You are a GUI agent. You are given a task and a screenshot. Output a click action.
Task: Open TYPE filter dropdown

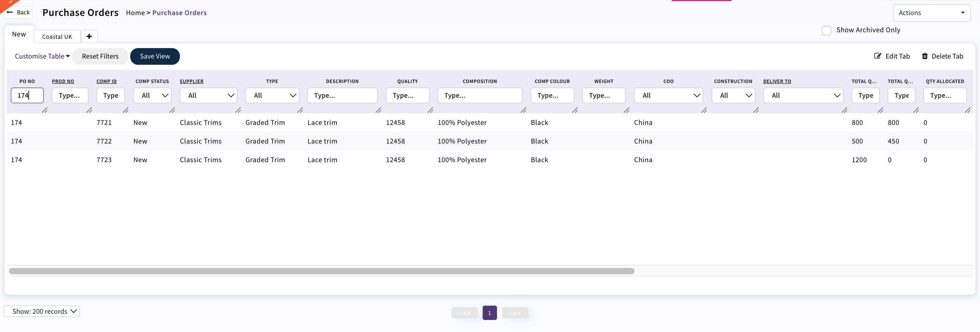(x=272, y=95)
